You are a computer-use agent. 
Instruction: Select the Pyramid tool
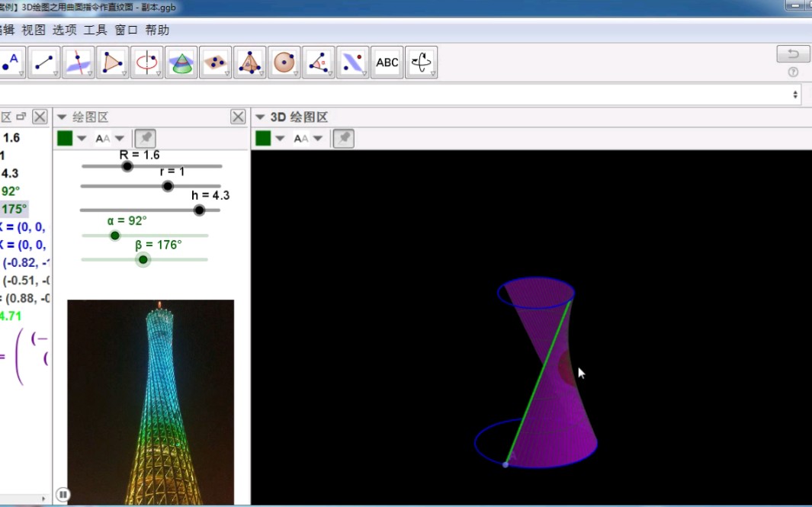(248, 63)
